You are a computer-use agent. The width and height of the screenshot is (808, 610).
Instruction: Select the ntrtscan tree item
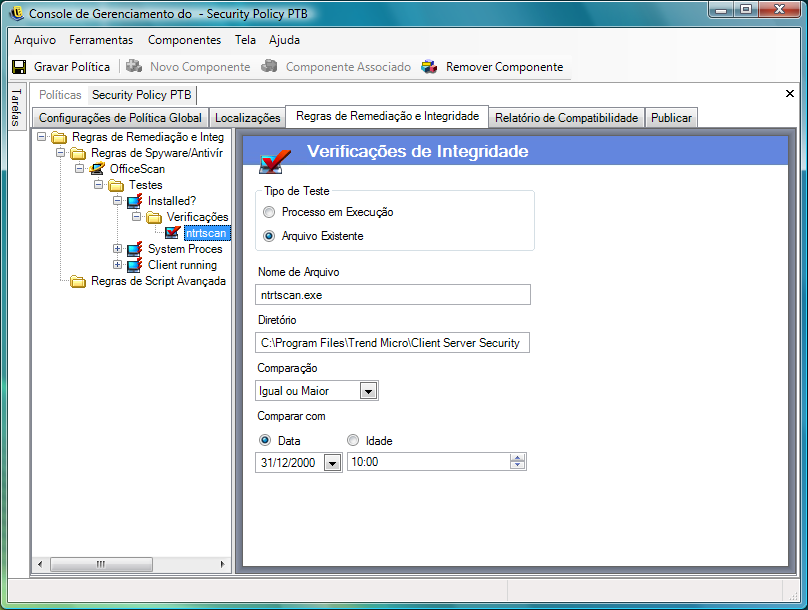207,233
